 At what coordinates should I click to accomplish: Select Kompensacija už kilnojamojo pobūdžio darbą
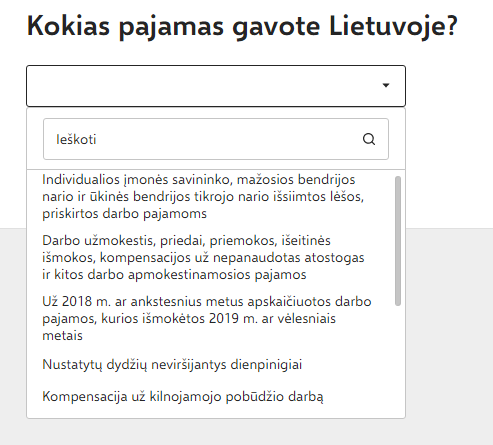pyautogui.click(x=183, y=397)
